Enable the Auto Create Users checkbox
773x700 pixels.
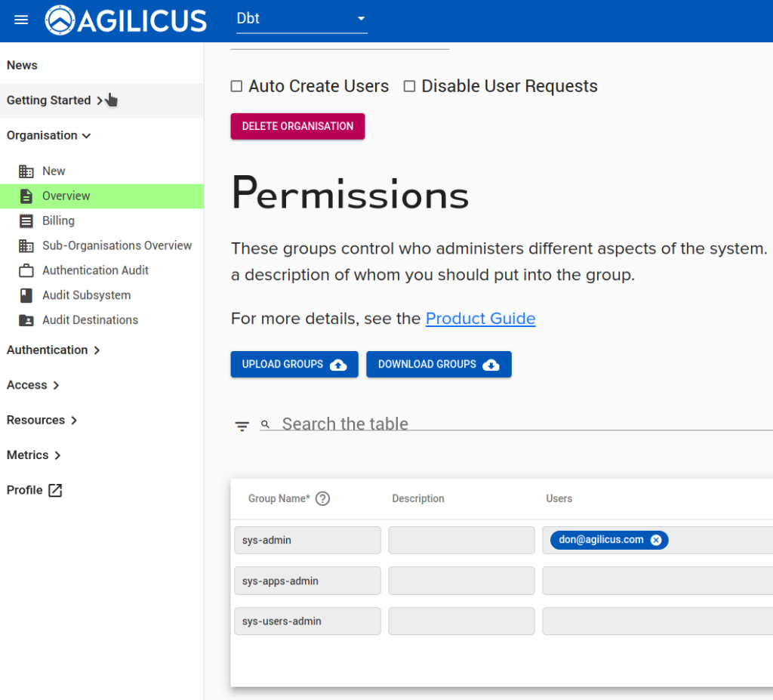click(237, 87)
